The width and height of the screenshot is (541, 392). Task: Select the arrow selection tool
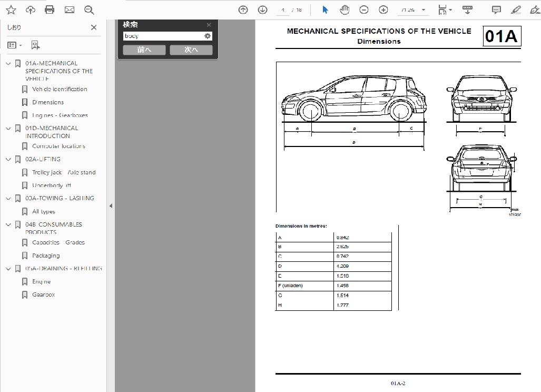point(325,10)
